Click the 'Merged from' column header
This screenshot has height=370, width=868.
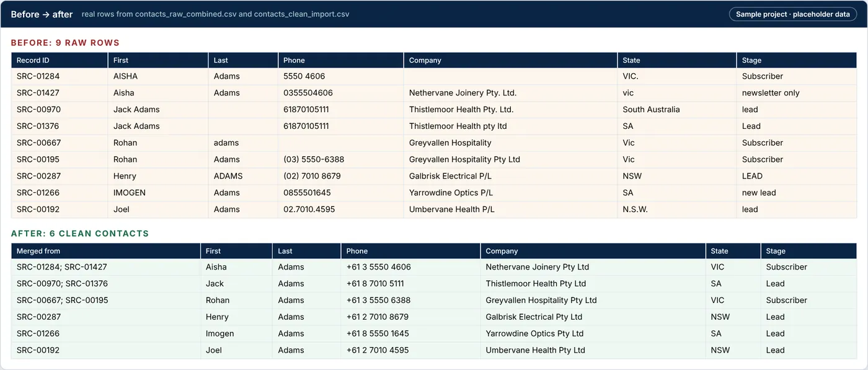click(106, 251)
